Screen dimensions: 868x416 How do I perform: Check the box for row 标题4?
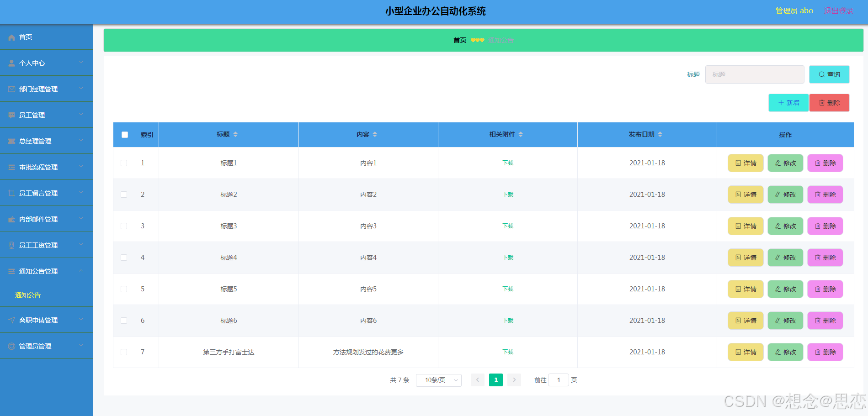click(x=124, y=258)
